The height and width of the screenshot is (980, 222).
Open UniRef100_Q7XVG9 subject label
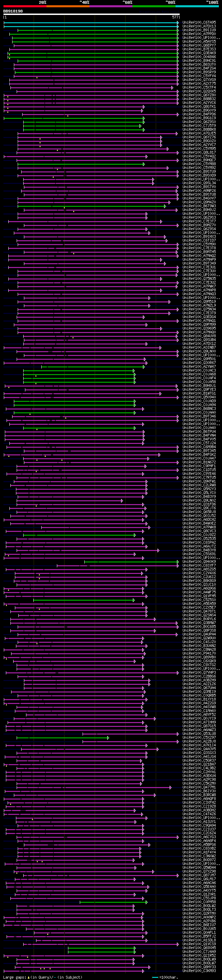[199, 80]
